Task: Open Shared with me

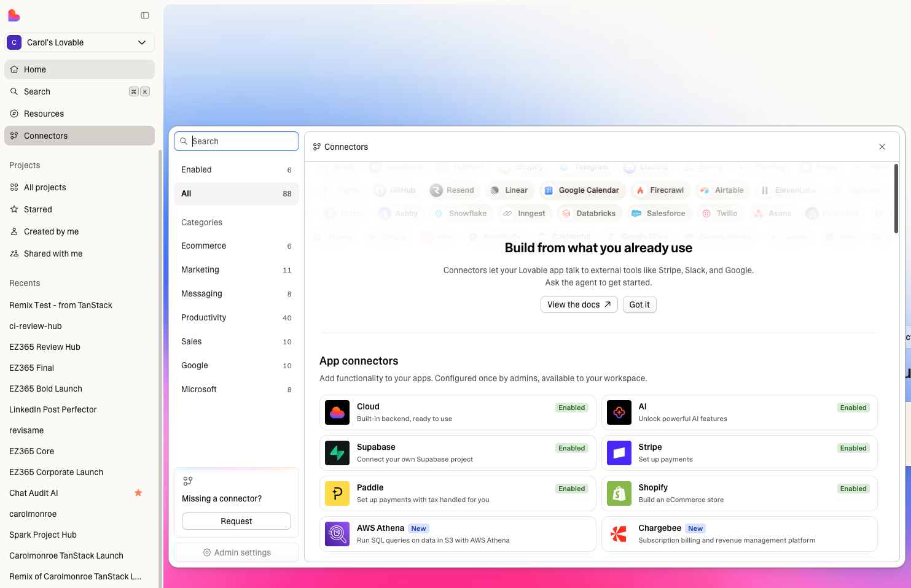Action: click(79, 253)
